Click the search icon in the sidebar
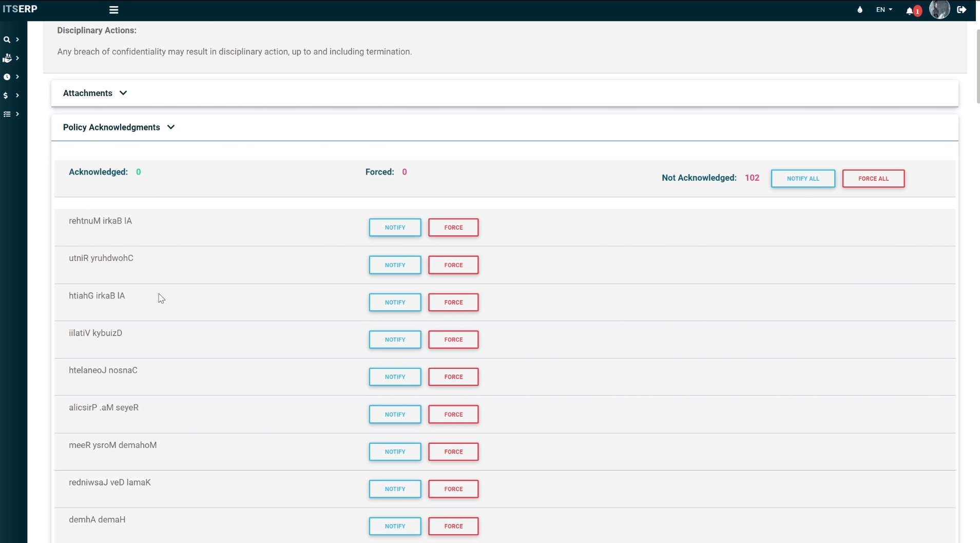The width and height of the screenshot is (980, 543). tap(7, 40)
